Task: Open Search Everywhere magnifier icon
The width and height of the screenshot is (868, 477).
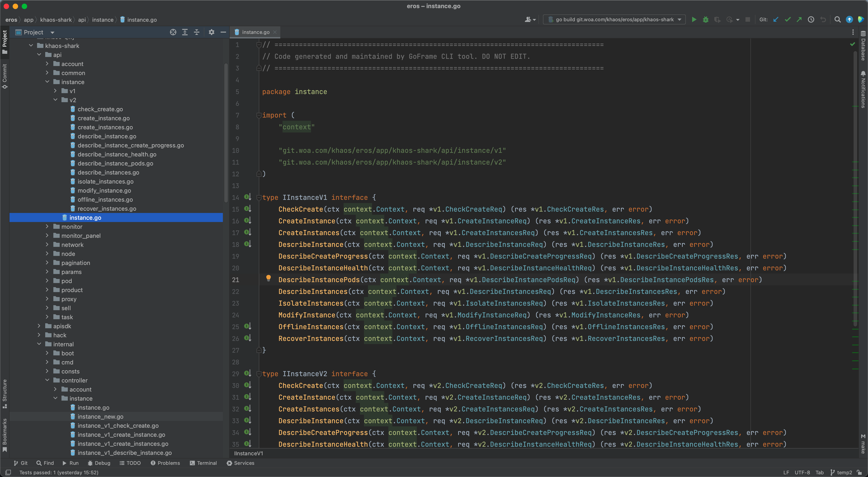Action: click(x=837, y=19)
